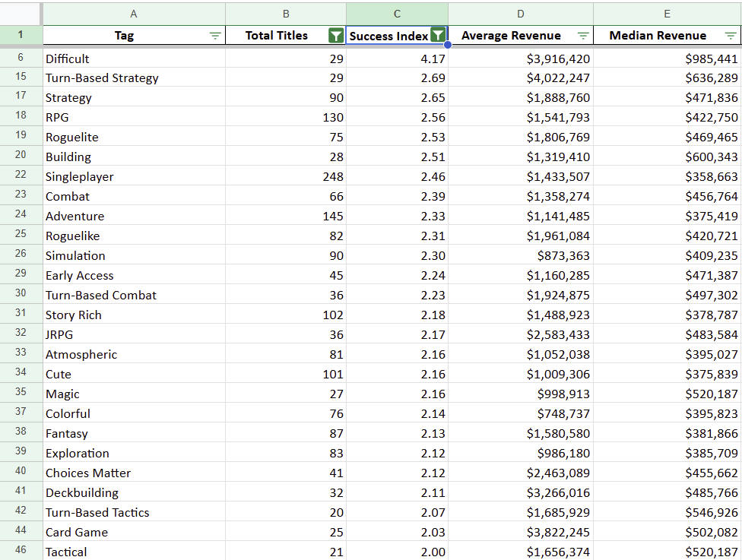742x560 pixels.
Task: Select the Atmospheric tag cell
Action: coord(134,354)
